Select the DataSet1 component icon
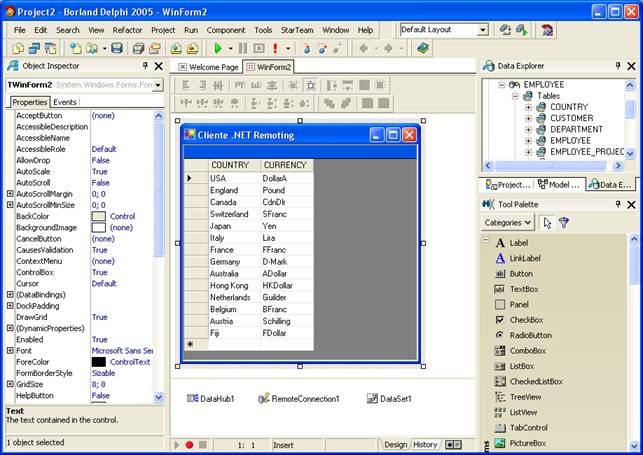643x455 pixels. (x=371, y=399)
